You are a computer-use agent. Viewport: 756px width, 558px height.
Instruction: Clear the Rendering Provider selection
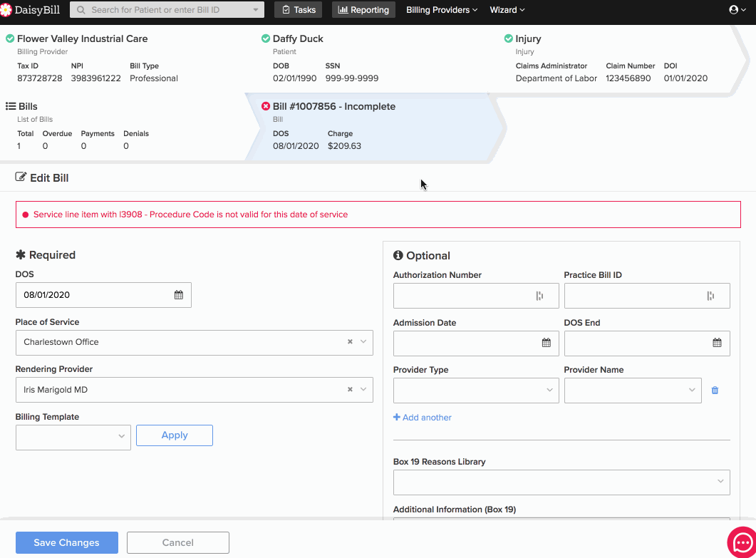click(x=350, y=389)
